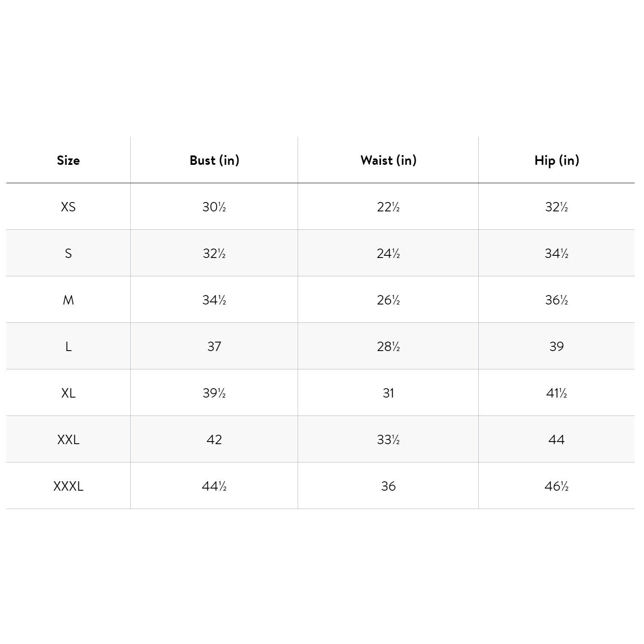Click the XS bust value 30½

click(214, 207)
